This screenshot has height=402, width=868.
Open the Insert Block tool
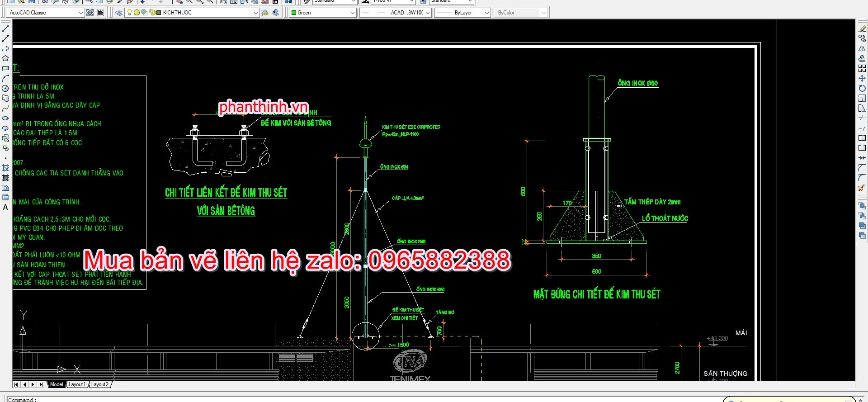[x=5, y=138]
